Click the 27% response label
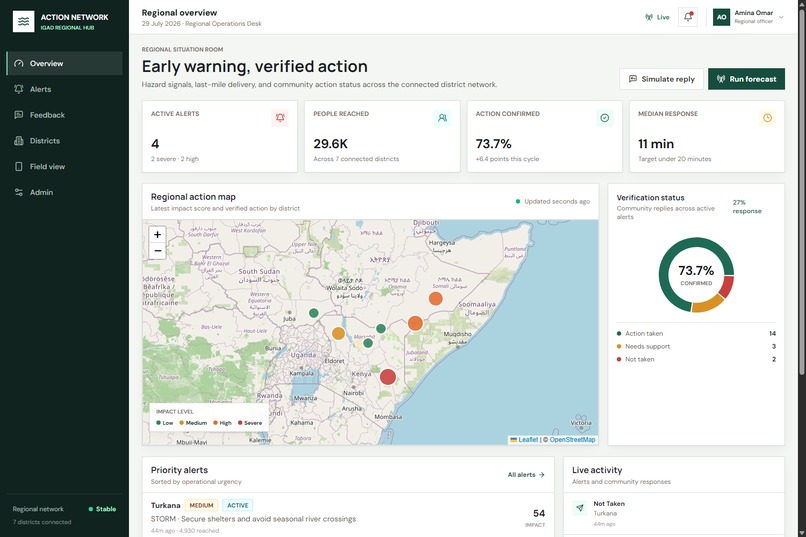Screen dimensions: 806x537 tap(747, 207)
